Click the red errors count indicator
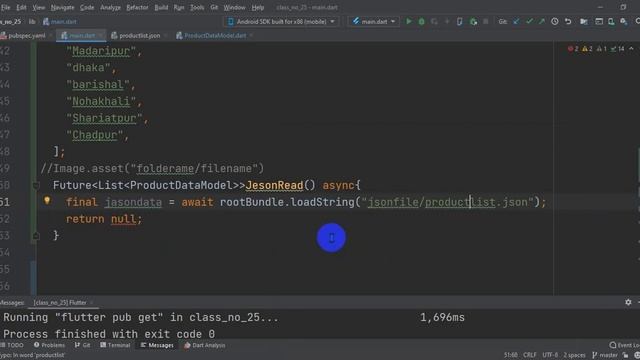Image resolution: width=640 pixels, height=360 pixels. [573, 49]
